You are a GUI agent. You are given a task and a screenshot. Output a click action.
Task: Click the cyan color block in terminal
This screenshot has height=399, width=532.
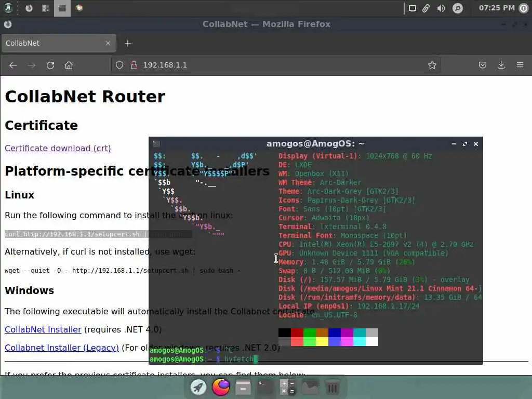pyautogui.click(x=360, y=332)
